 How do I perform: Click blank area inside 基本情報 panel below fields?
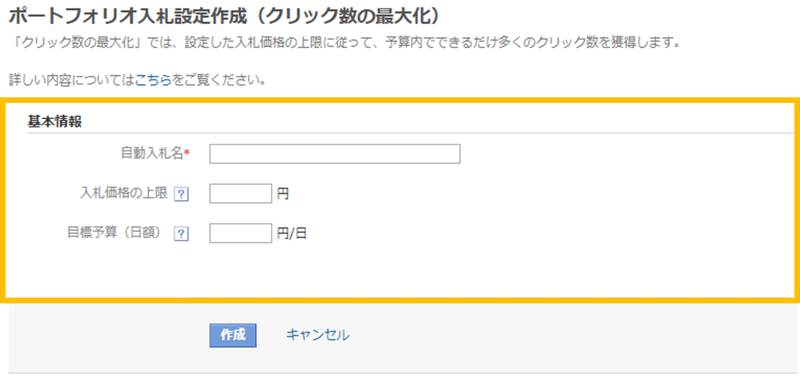click(398, 270)
